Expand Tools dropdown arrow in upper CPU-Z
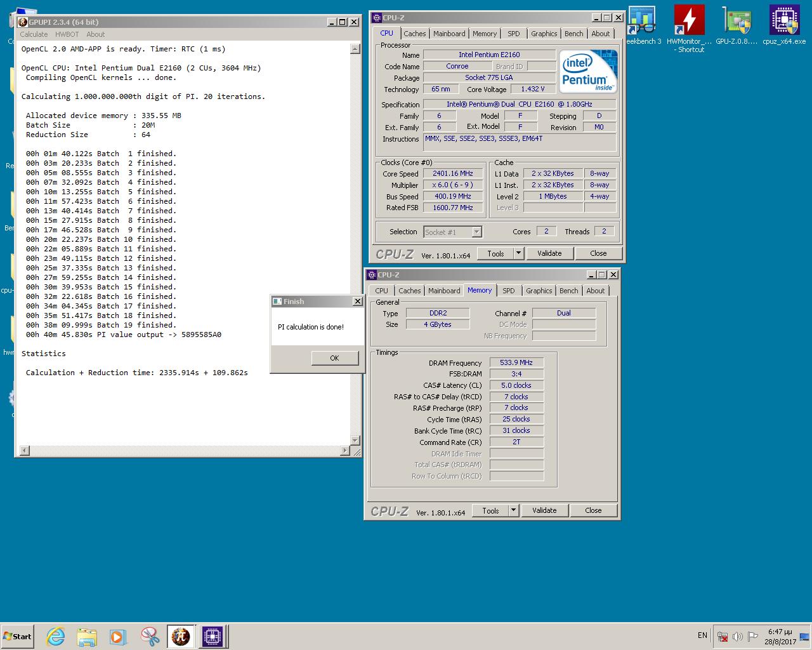Viewport: 812px width, 650px height. [518, 253]
